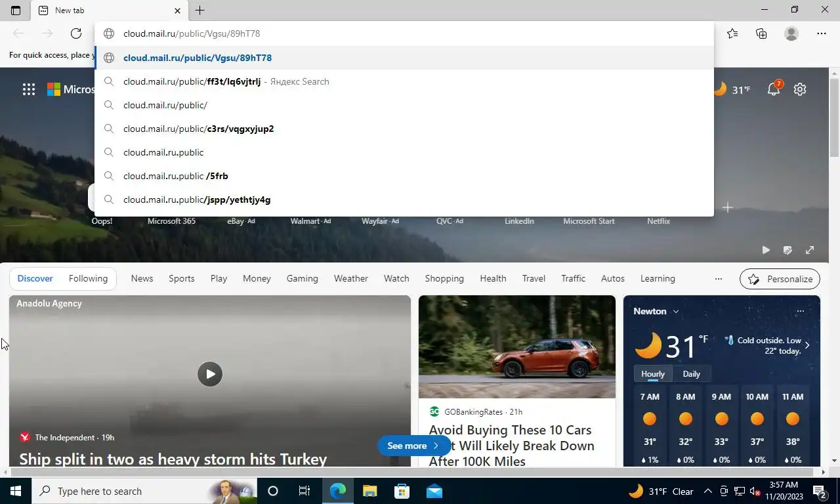Go to next weather alert chevron
Image resolution: width=840 pixels, height=504 pixels.
tap(807, 345)
